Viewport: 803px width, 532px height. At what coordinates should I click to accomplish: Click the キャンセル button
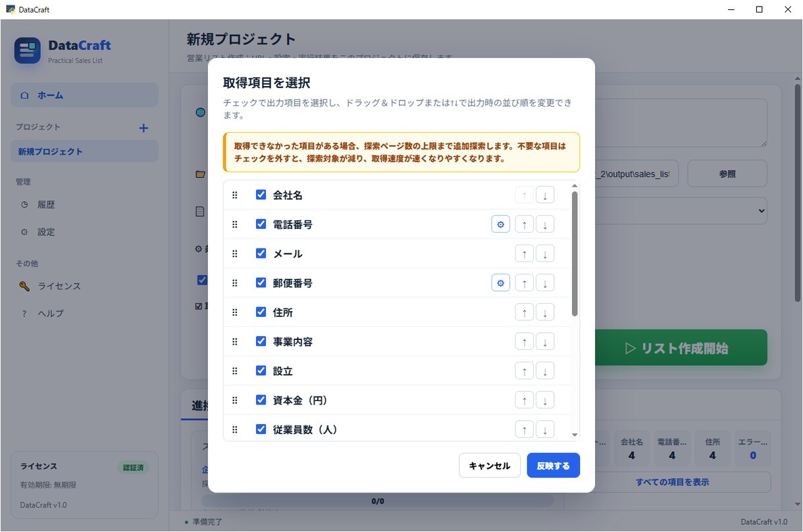pos(490,466)
